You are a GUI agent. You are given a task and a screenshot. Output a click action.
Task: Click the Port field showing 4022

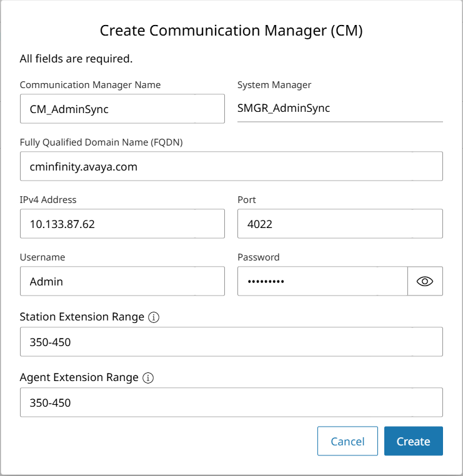340,224
